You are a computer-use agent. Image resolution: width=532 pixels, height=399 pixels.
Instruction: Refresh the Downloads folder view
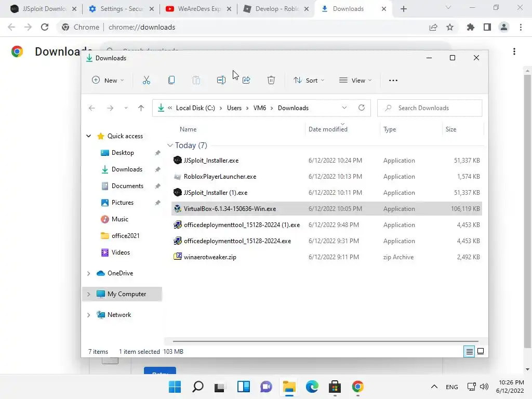pos(362,108)
